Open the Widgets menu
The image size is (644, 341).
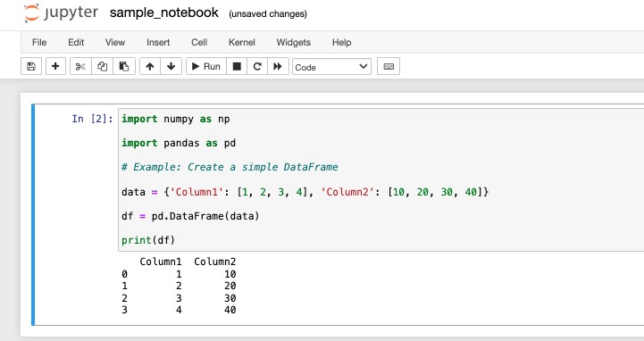(293, 42)
